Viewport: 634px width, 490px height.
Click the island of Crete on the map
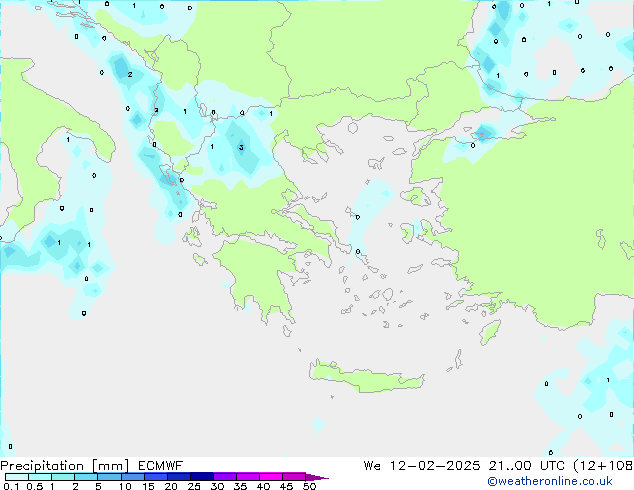coord(366,376)
